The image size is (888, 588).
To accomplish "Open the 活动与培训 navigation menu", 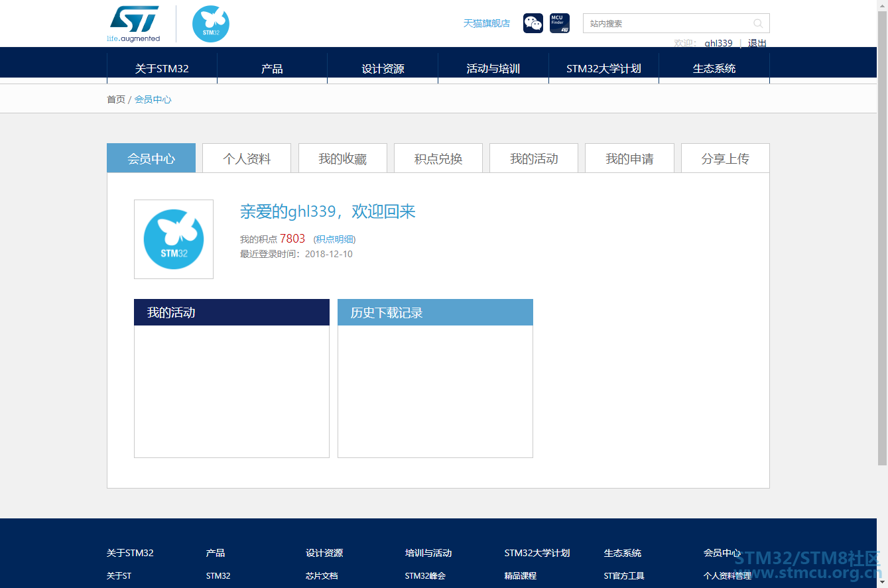I will pyautogui.click(x=493, y=68).
